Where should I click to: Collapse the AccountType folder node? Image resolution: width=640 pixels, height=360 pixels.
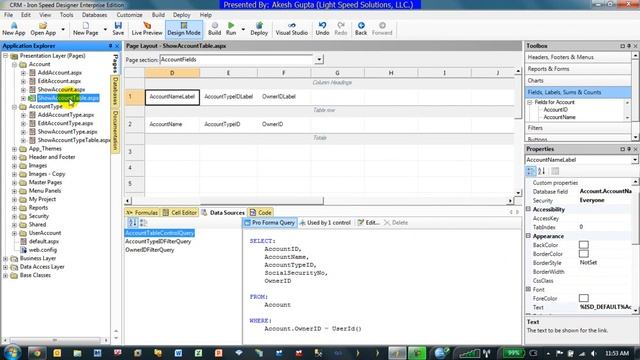pos(15,107)
